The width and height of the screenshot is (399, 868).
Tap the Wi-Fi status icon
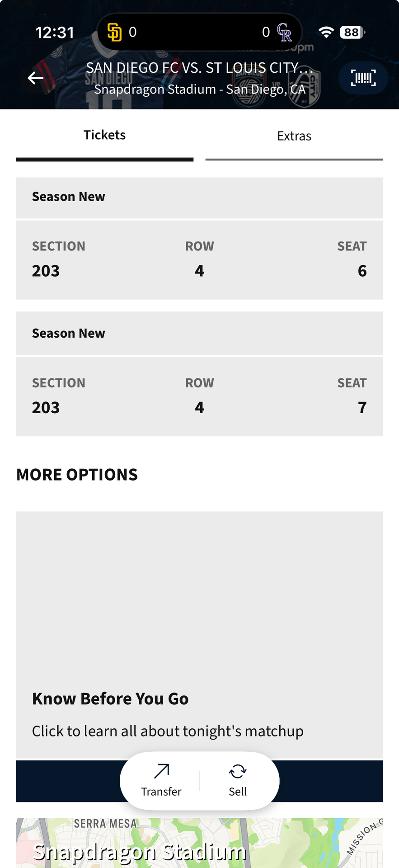click(326, 32)
